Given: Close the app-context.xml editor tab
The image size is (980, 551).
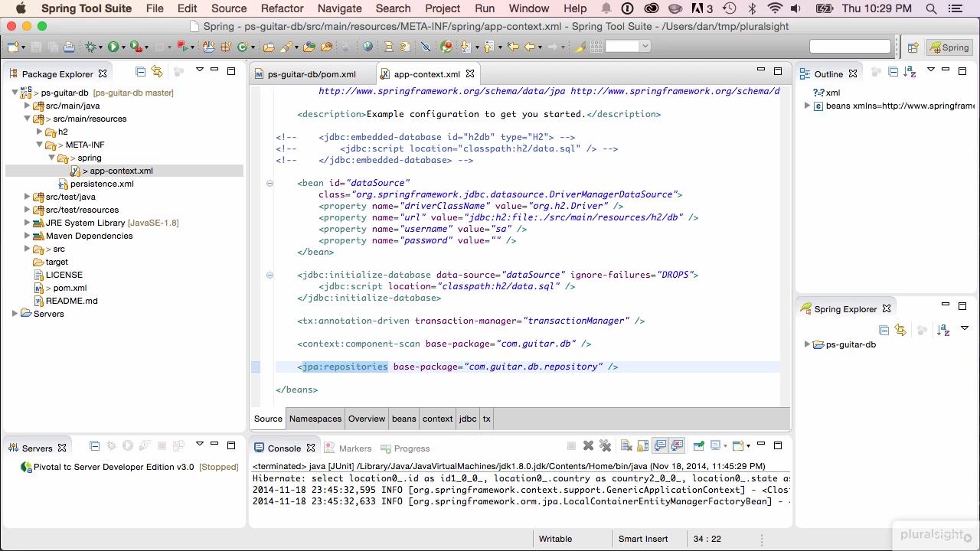Looking at the screenshot, I should pos(470,73).
